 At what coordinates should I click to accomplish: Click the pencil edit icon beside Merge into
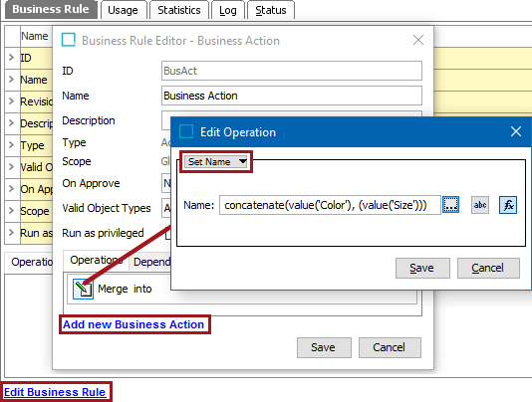pyautogui.click(x=83, y=290)
